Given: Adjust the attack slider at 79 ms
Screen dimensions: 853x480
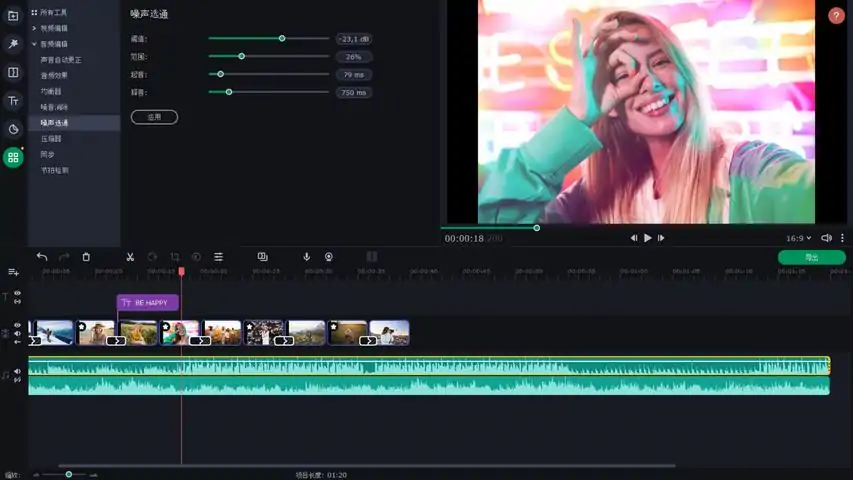Looking at the screenshot, I should click(220, 74).
